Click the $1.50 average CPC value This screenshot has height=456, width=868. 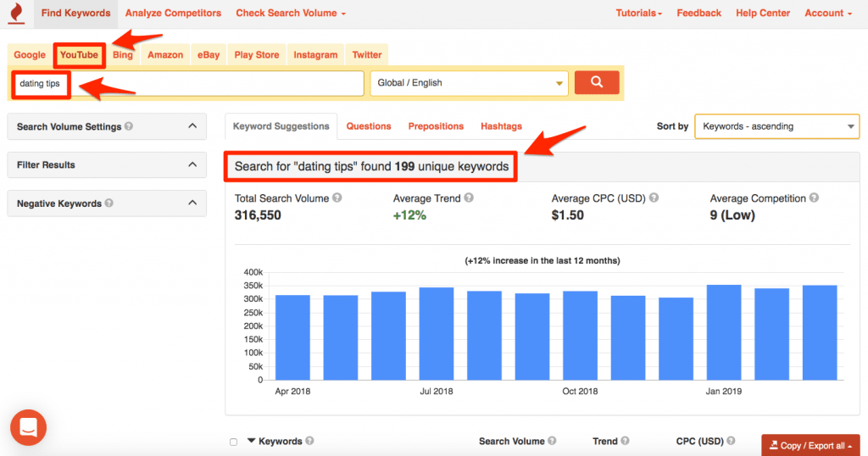pyautogui.click(x=567, y=215)
